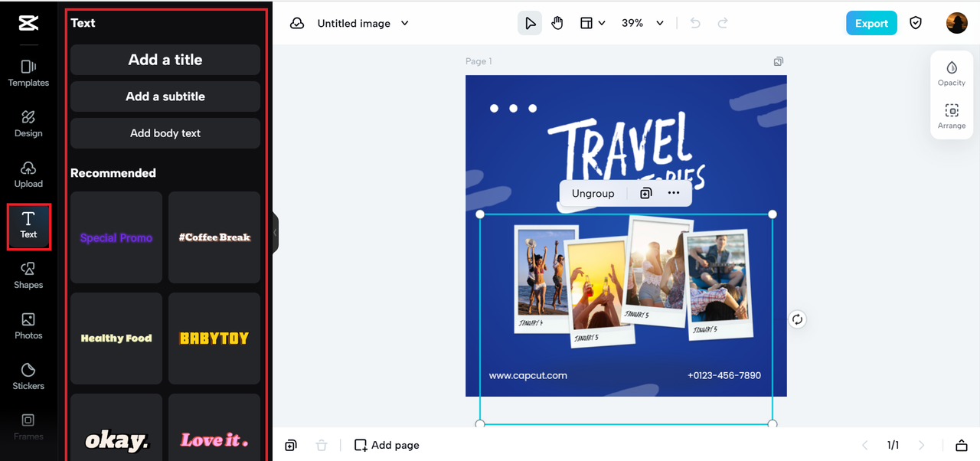Open the Photos sidebar panel
The image size is (980, 461).
click(28, 326)
